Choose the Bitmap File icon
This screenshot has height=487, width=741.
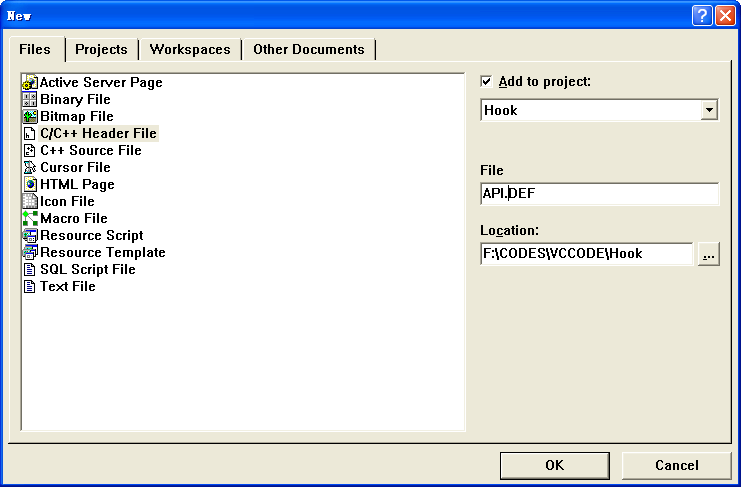[30, 116]
